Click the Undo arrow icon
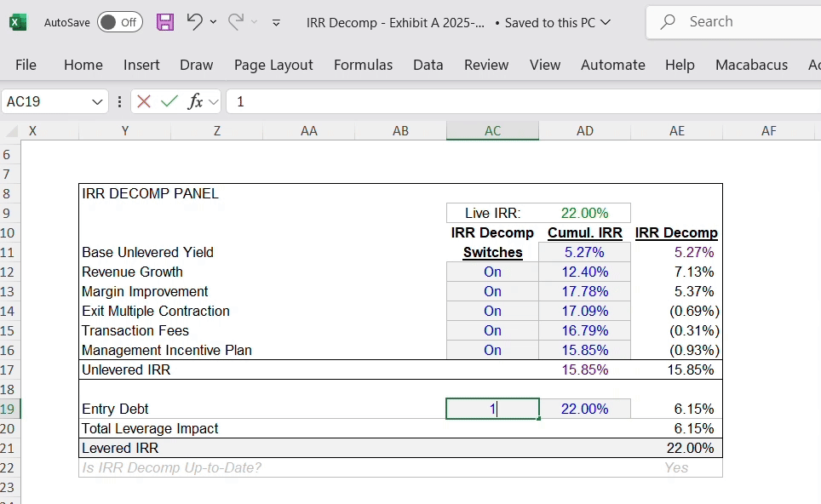The image size is (821, 504). tap(194, 22)
